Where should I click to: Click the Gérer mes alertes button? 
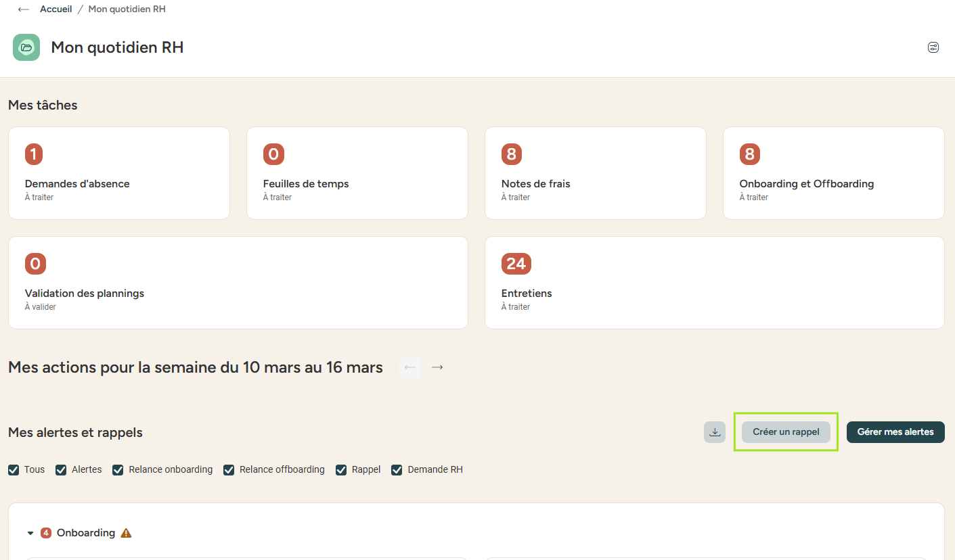(895, 432)
